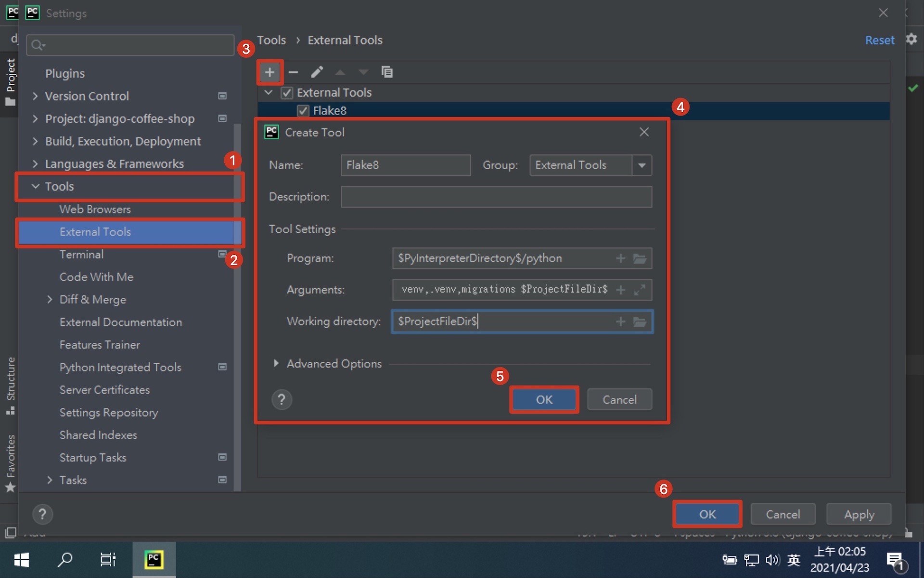Click the settings search box

click(130, 45)
